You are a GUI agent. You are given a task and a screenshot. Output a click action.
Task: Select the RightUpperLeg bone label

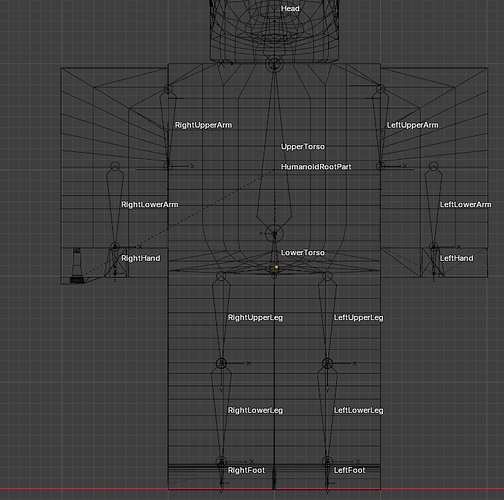click(x=255, y=318)
